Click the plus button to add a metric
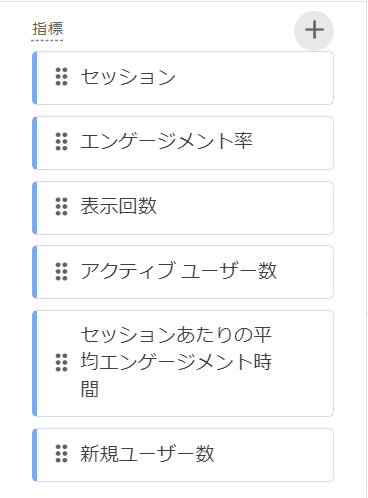 pyautogui.click(x=314, y=30)
